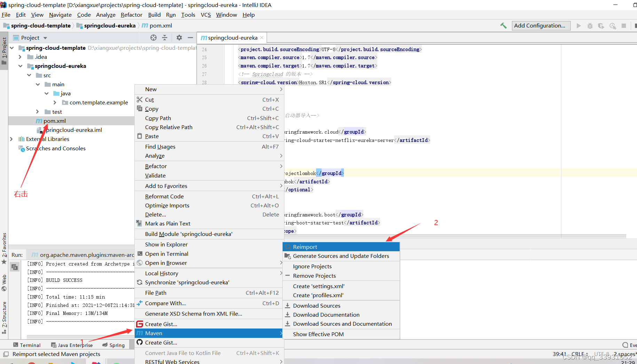
Task: Click cursor position 39:41 in status bar
Action: 559,354
